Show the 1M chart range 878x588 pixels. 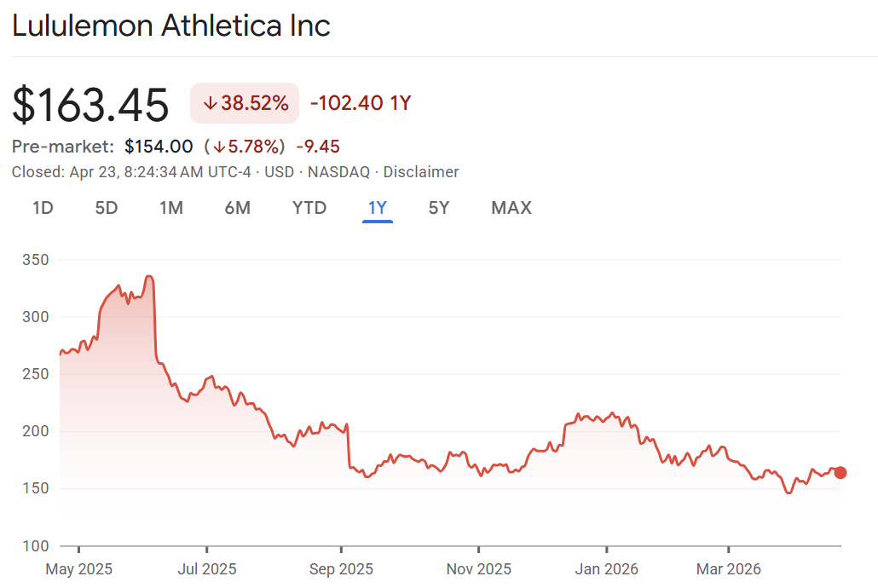point(171,207)
